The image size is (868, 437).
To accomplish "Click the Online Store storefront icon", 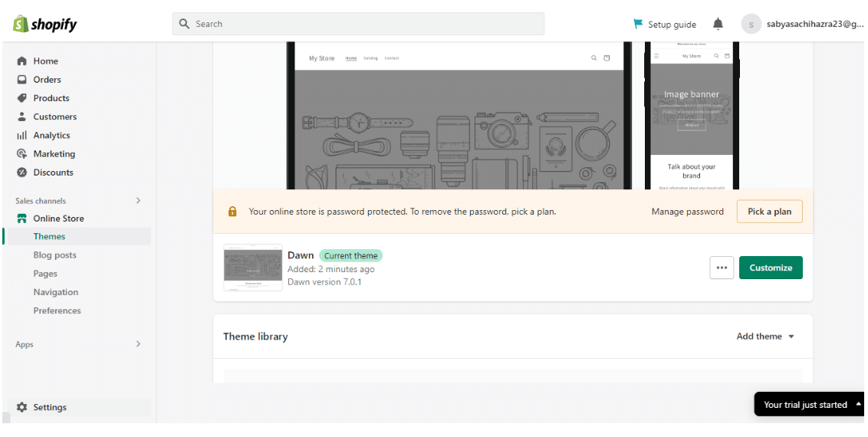I will (x=22, y=219).
